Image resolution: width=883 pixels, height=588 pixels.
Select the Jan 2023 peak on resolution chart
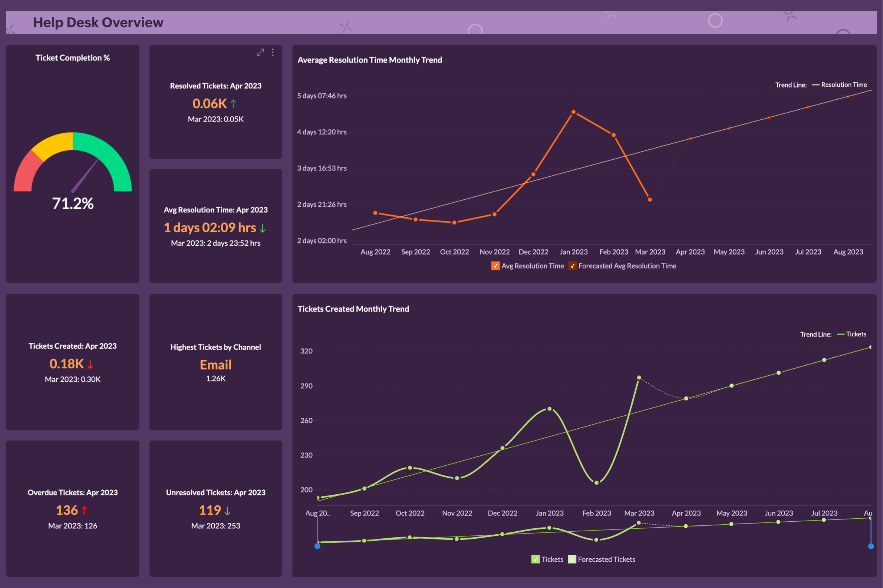573,112
